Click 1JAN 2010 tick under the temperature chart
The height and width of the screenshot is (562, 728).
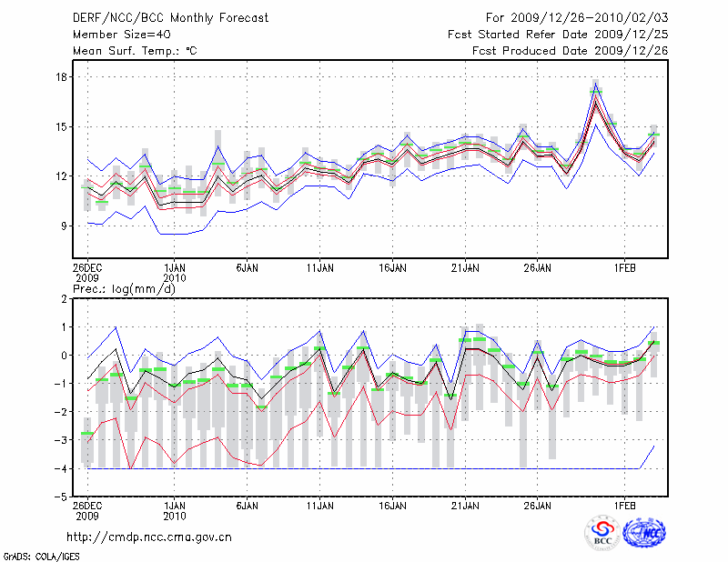pos(175,274)
